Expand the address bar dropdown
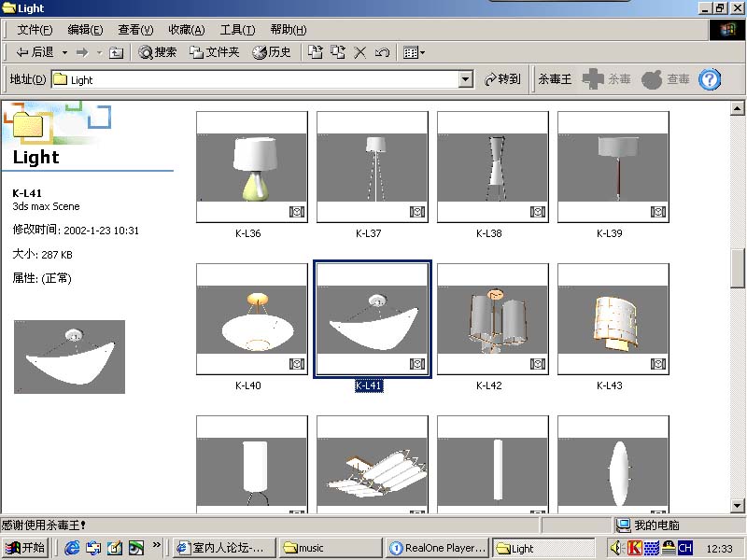Image resolution: width=747 pixels, height=560 pixels. 466,80
